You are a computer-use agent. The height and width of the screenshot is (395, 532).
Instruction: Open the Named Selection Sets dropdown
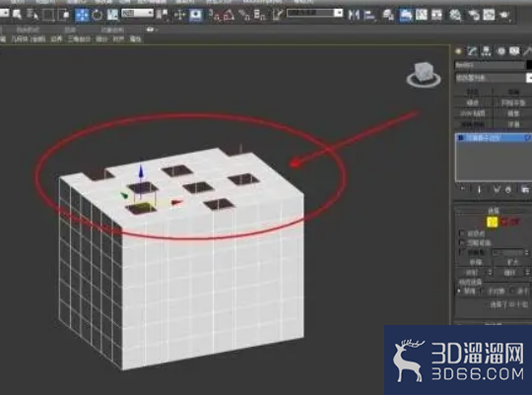tap(315, 13)
